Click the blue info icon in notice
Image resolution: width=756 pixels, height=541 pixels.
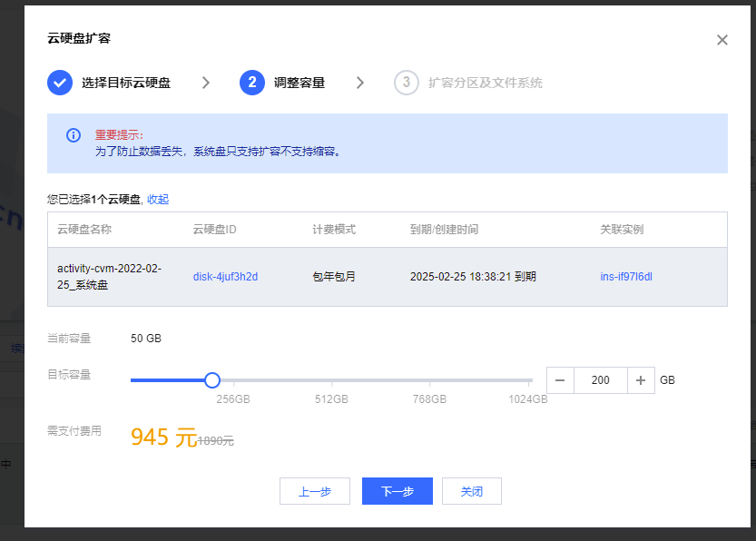coord(74,135)
